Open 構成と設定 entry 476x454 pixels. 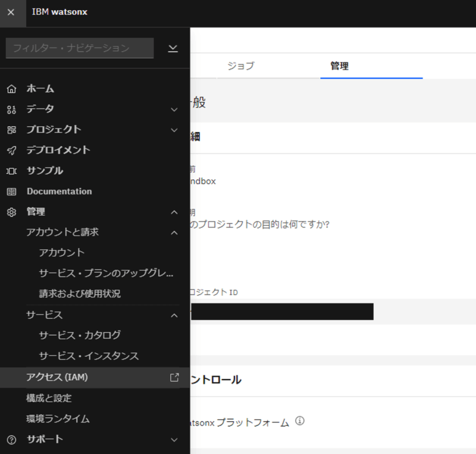pos(49,398)
